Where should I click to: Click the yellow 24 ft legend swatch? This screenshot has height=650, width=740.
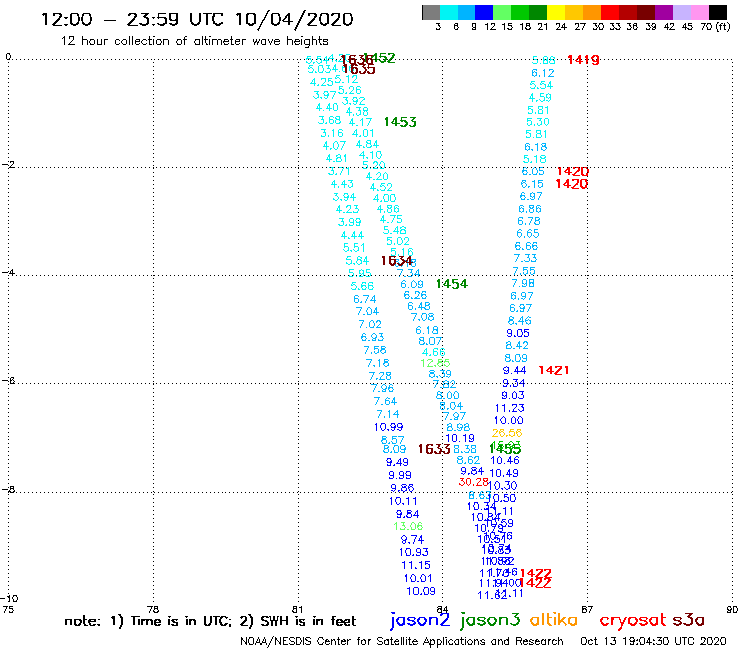pos(556,12)
